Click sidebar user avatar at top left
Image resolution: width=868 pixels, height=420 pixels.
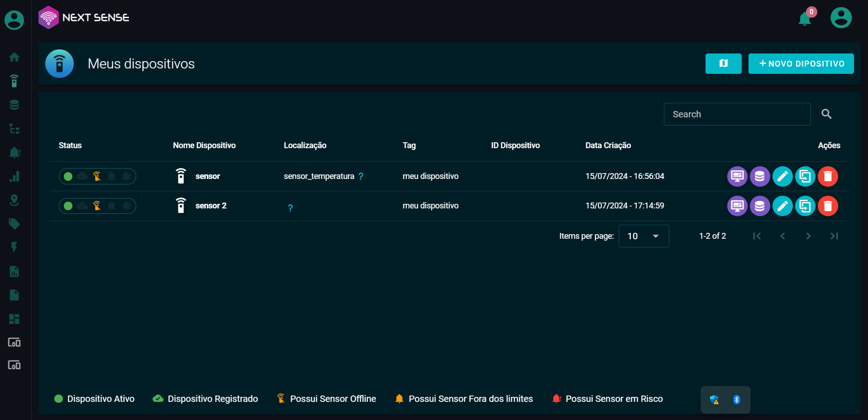14,20
